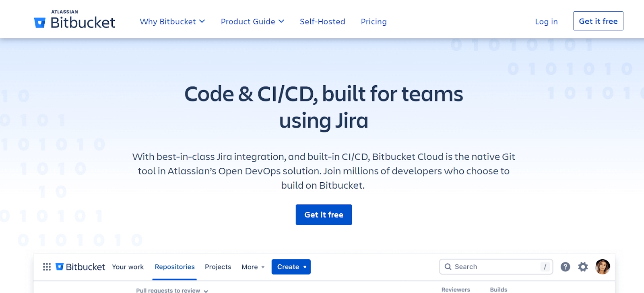Open the Pricing page

pos(374,21)
